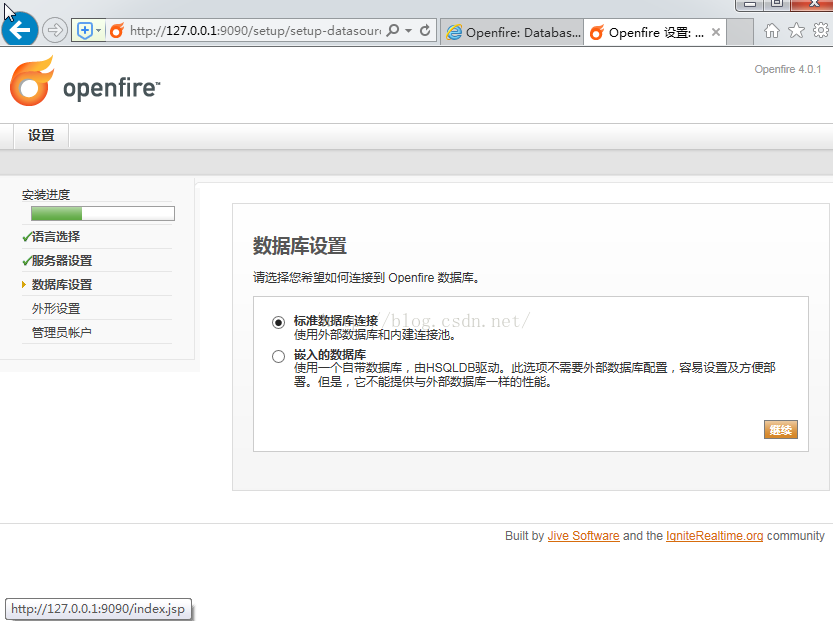Click the 安装进度 progress bar
Viewport: 833px width, 621px height.
pos(103,214)
